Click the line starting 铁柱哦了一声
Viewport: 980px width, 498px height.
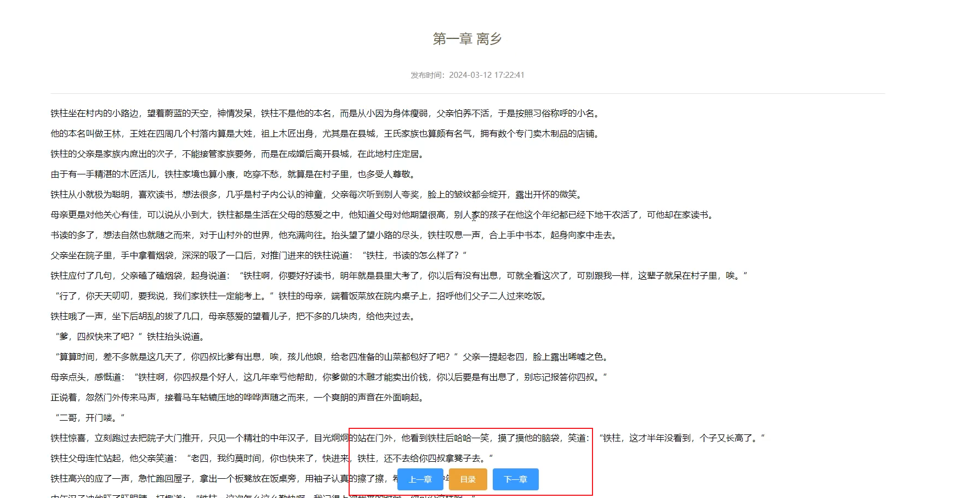235,316
